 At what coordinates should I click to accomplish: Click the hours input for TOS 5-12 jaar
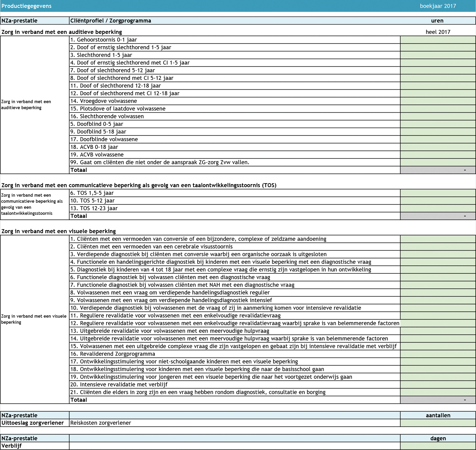coord(438,201)
